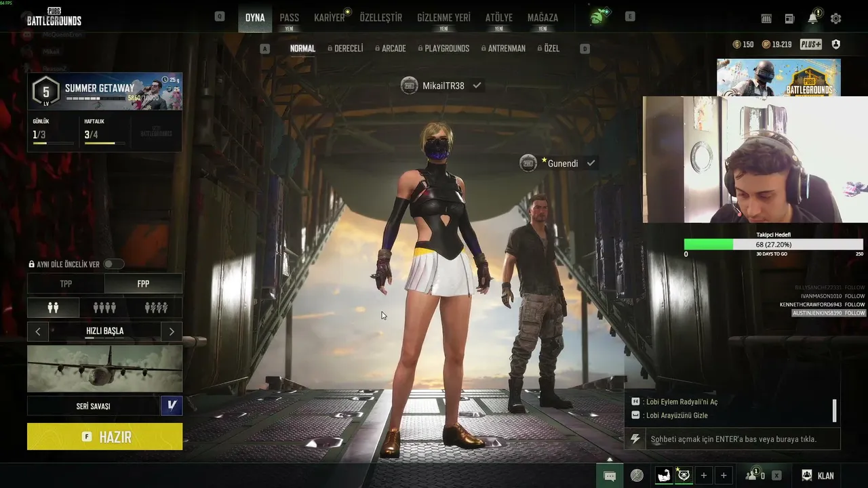Add item to first empty plus slot
This screenshot has width=868, height=488.
coord(704,476)
